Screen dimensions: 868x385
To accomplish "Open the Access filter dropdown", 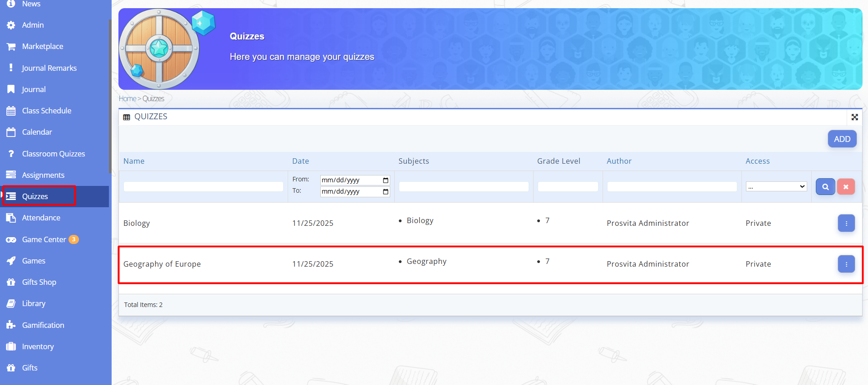I will click(776, 186).
